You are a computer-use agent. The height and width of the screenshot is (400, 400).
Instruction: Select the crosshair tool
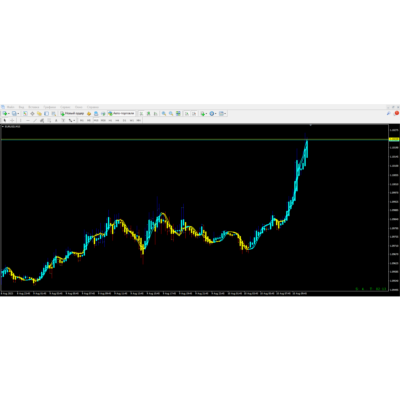(12, 120)
